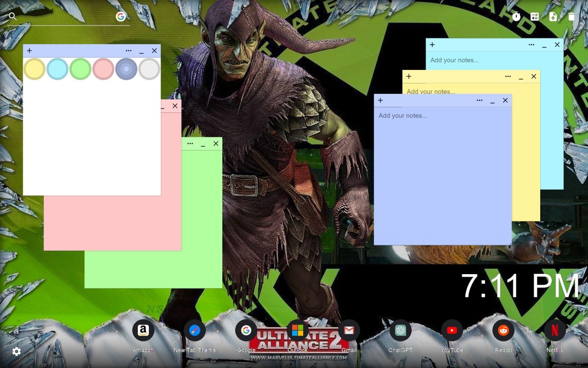Add note from periwinkle note's plus icon
588x368 pixels.
point(380,100)
